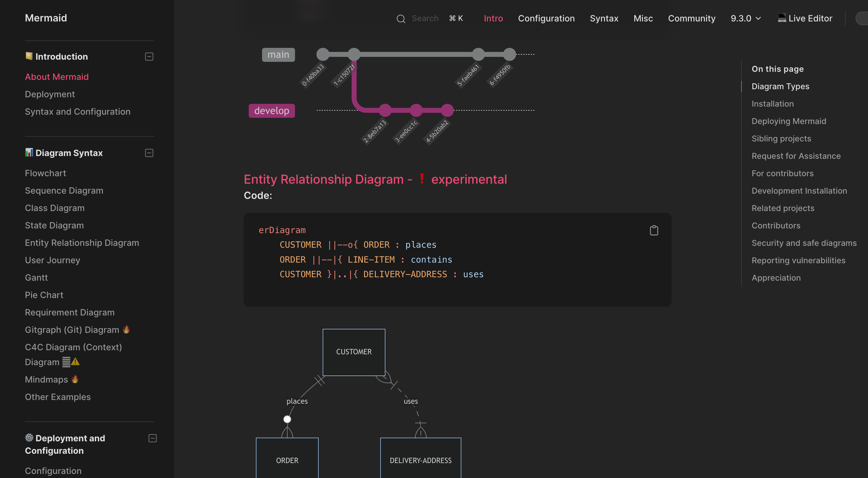Open the 9.3.0 version dropdown
The height and width of the screenshot is (478, 868).
(746, 18)
